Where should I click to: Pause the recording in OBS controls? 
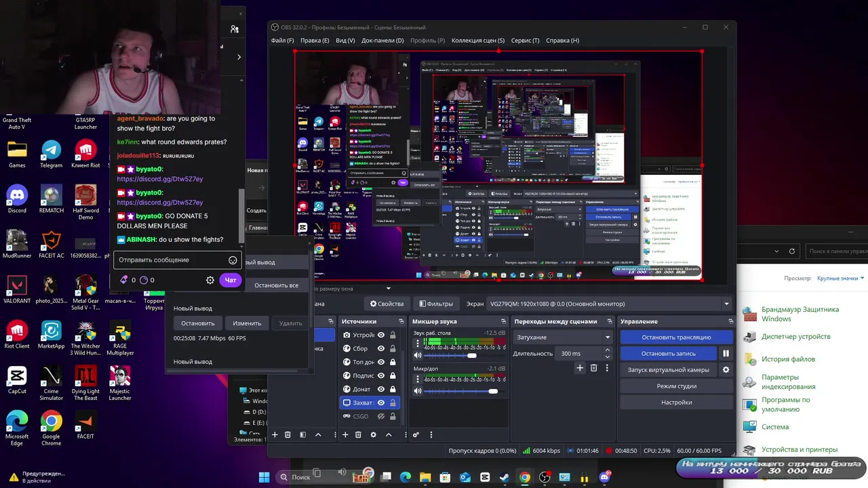tap(726, 353)
